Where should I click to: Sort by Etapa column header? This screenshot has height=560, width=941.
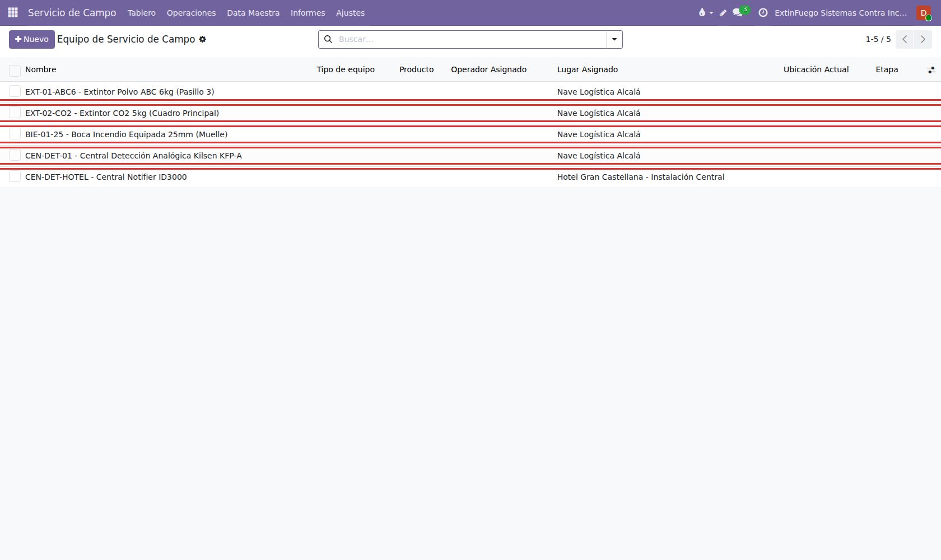887,69
